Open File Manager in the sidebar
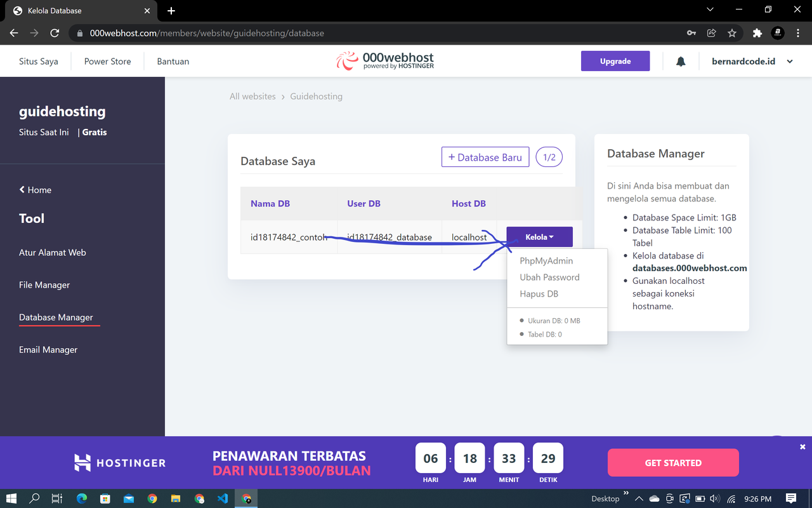This screenshot has width=812, height=508. (x=44, y=284)
